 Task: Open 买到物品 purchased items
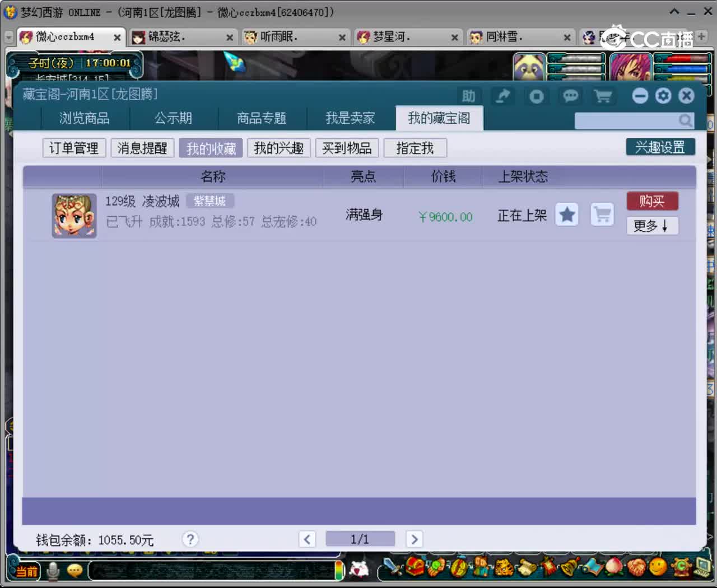[x=347, y=148]
